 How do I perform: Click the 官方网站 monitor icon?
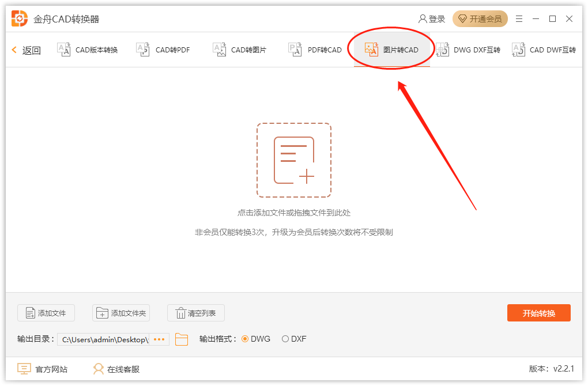point(24,369)
